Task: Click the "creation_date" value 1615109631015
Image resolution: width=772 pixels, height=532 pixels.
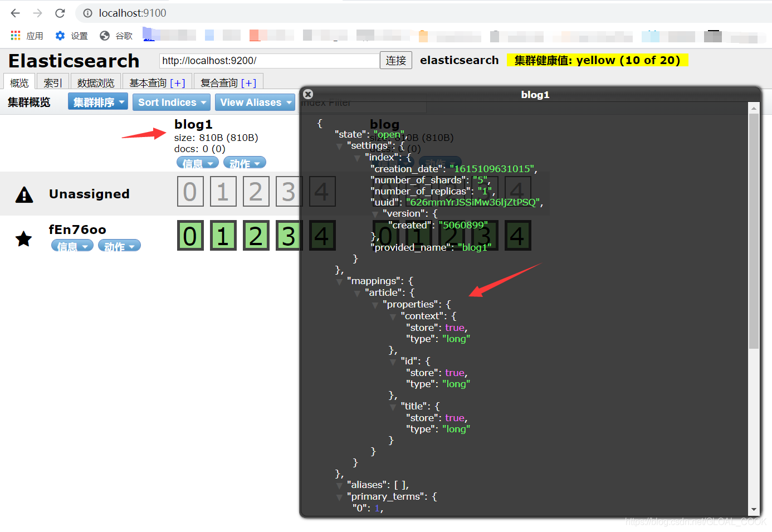Action: click(492, 169)
